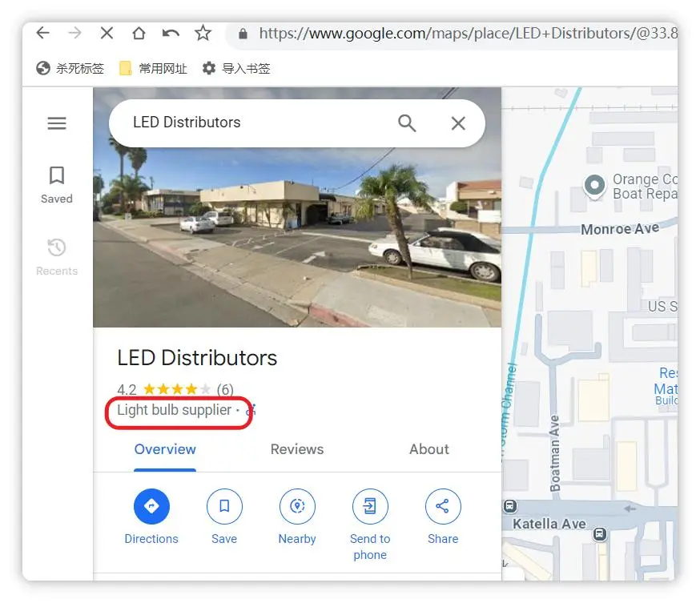The image size is (700, 603).
Task: Open the street view photo of the place
Action: coord(297,236)
